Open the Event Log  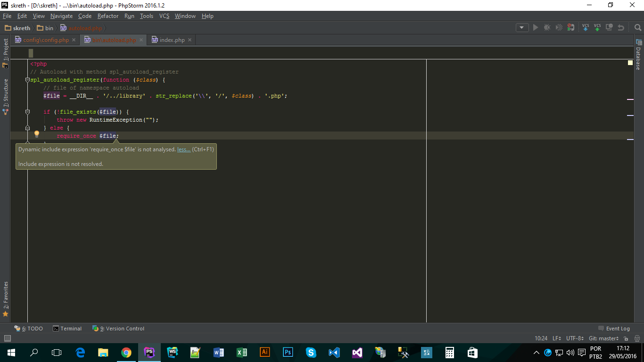[614, 329]
